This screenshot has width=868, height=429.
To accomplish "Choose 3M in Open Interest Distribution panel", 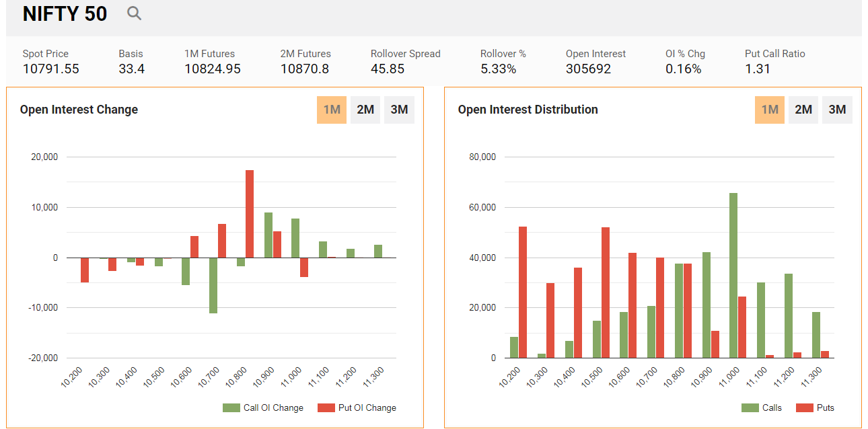I will coord(837,110).
